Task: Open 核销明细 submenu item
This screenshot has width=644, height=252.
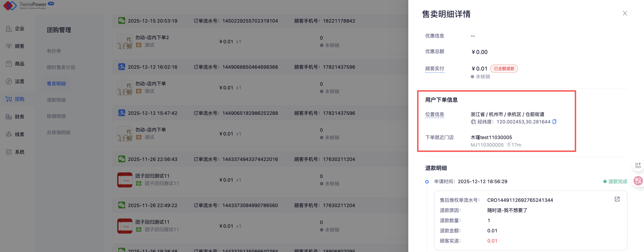Action: tap(56, 116)
